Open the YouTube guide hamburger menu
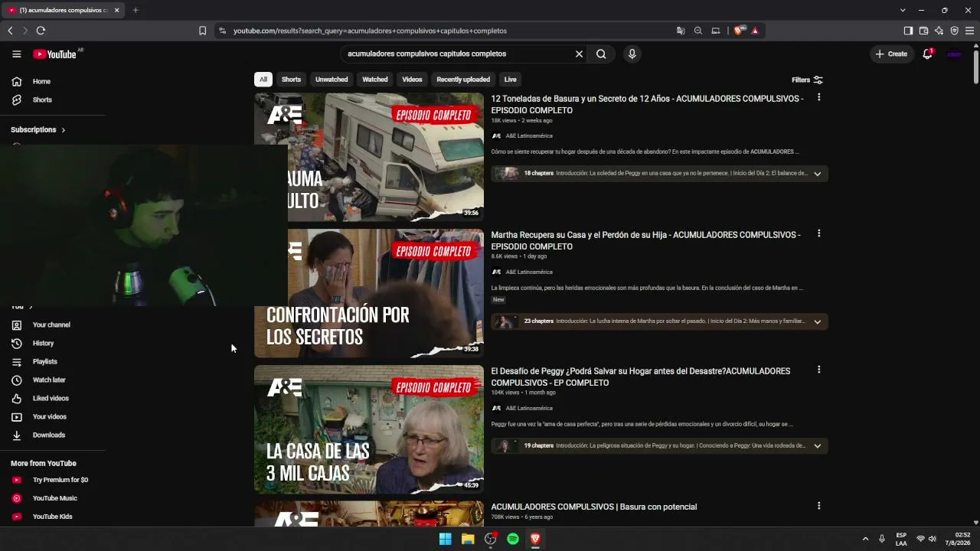 coord(16,54)
